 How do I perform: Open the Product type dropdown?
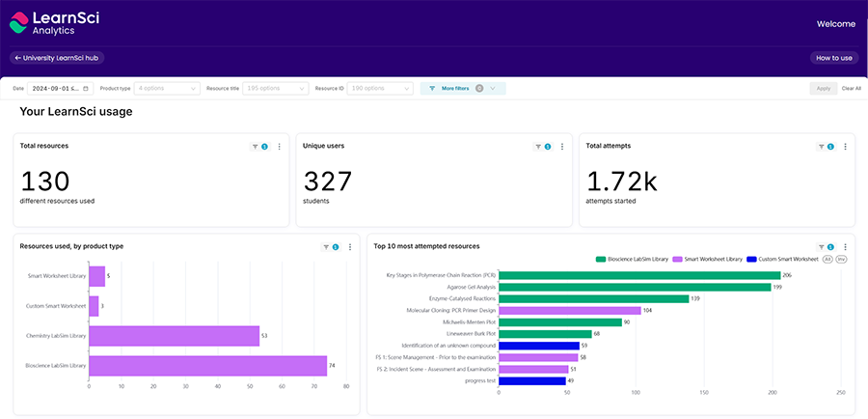click(x=167, y=88)
